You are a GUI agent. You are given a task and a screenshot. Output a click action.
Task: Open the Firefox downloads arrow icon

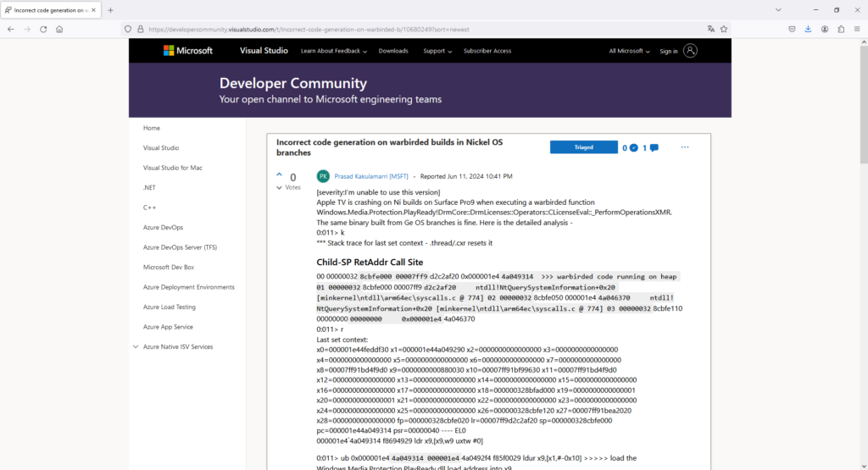coord(808,29)
